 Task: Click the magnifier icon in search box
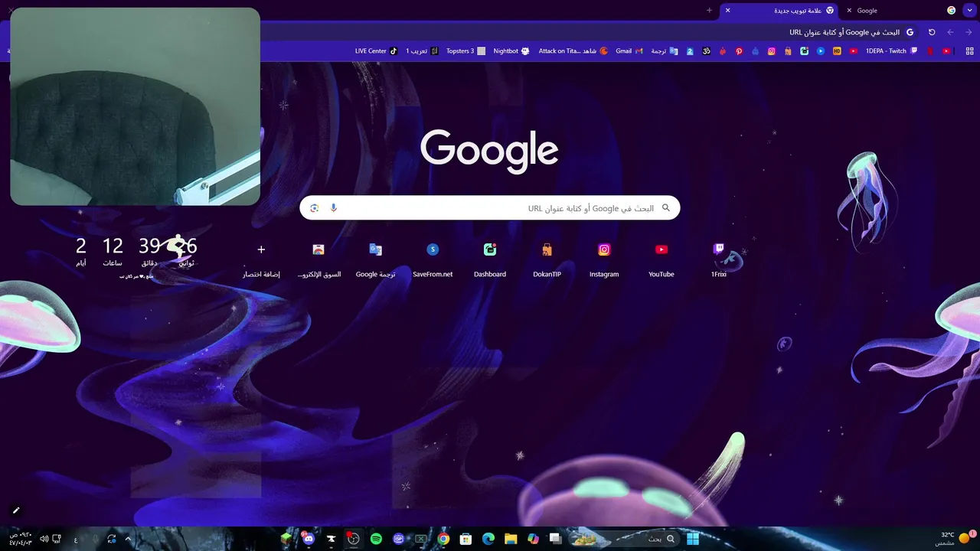pyautogui.click(x=666, y=208)
